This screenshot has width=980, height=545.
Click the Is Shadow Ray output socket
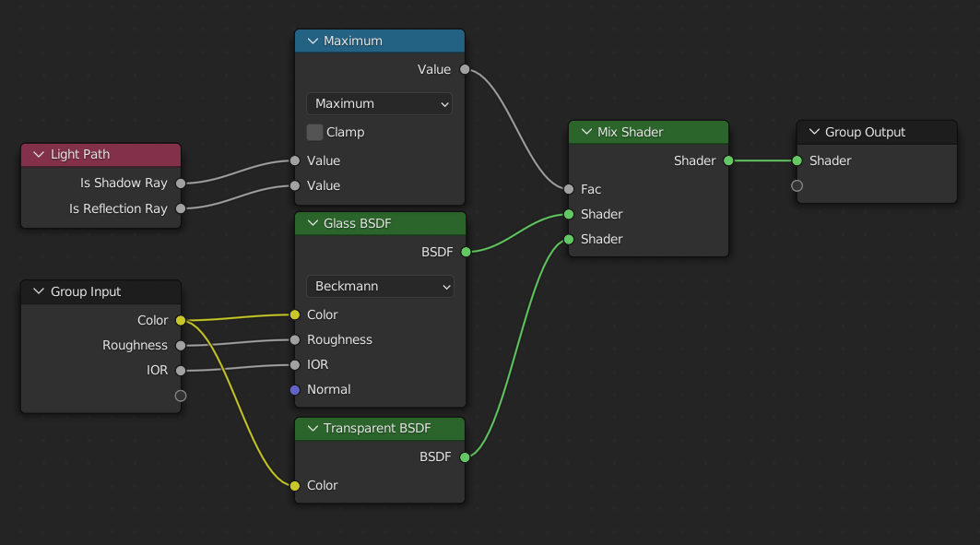tap(181, 183)
